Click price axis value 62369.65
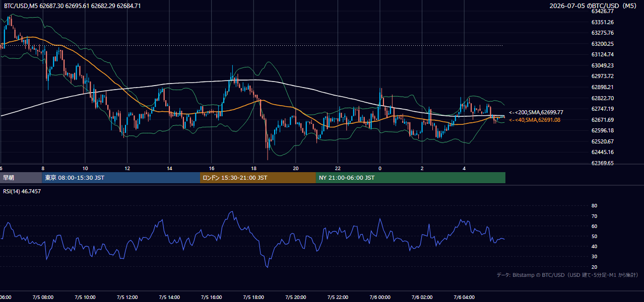This screenshot has height=302, width=644. [x=602, y=163]
